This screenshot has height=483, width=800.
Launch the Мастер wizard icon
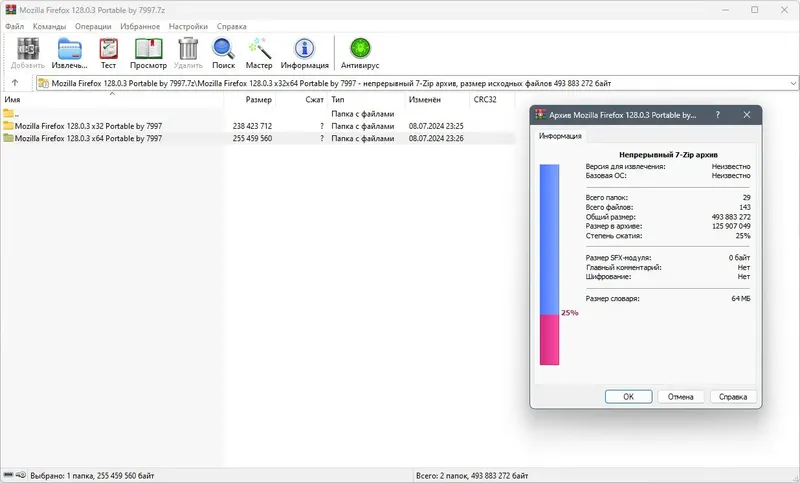point(259,49)
